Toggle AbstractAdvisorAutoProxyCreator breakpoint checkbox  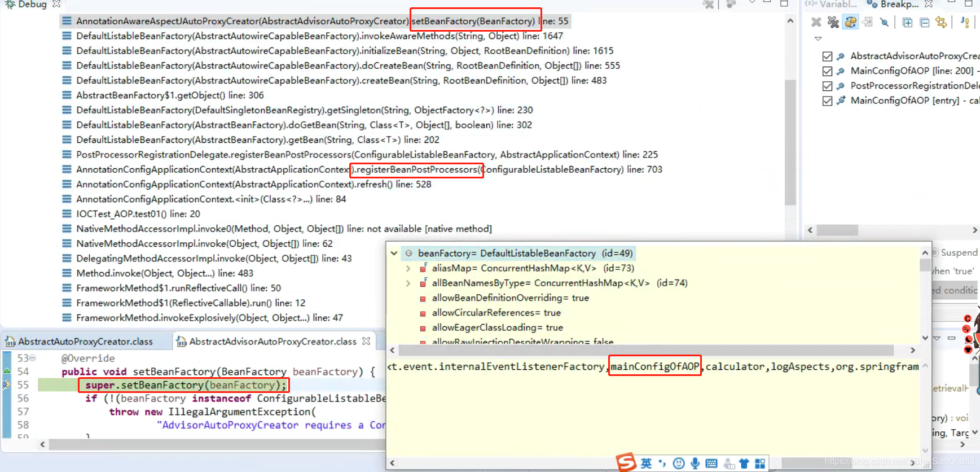(x=827, y=56)
